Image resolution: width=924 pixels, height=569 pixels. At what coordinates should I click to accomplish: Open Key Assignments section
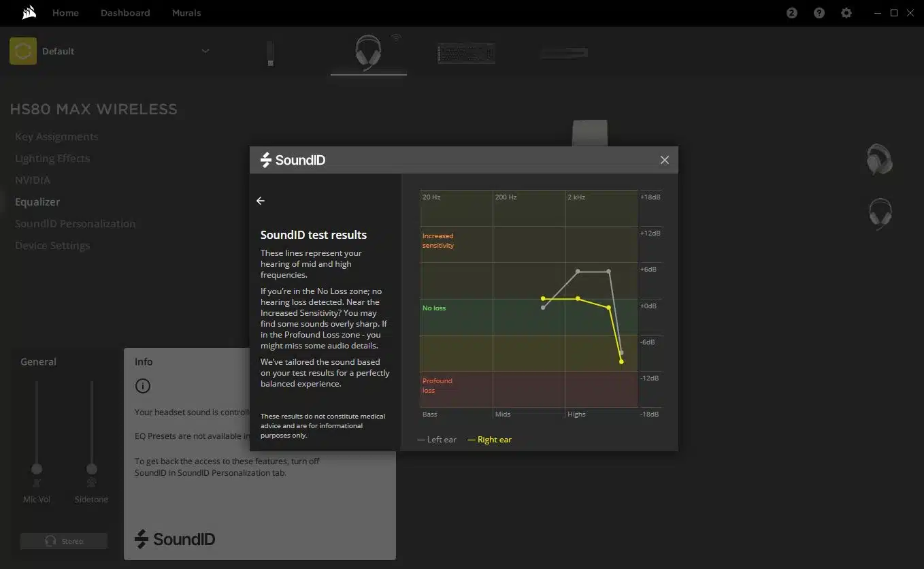point(56,137)
